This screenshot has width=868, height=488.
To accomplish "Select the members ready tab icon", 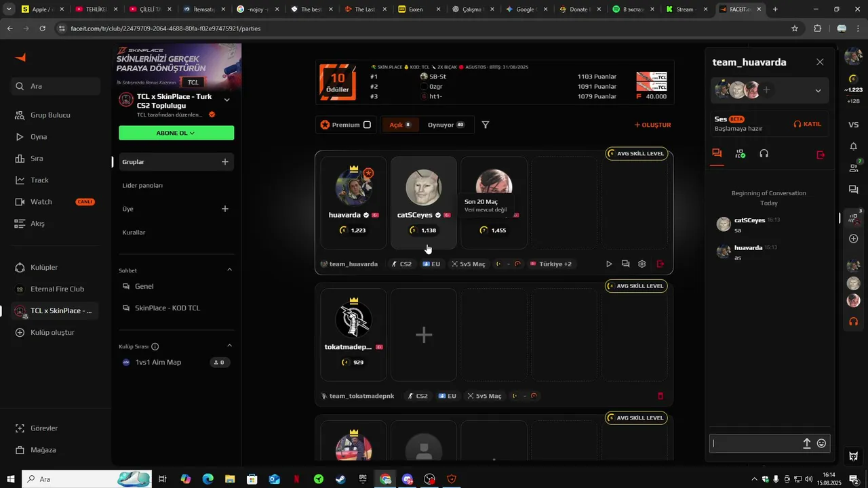I will 741,154.
